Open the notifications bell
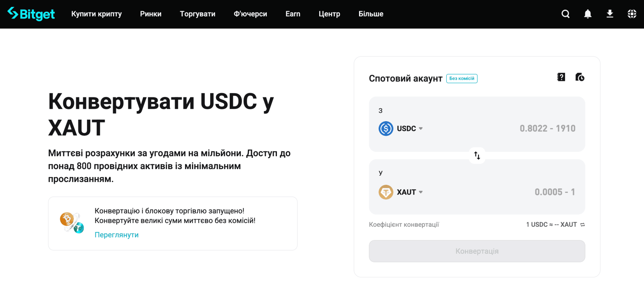Image resolution: width=644 pixels, height=300 pixels. 588,14
